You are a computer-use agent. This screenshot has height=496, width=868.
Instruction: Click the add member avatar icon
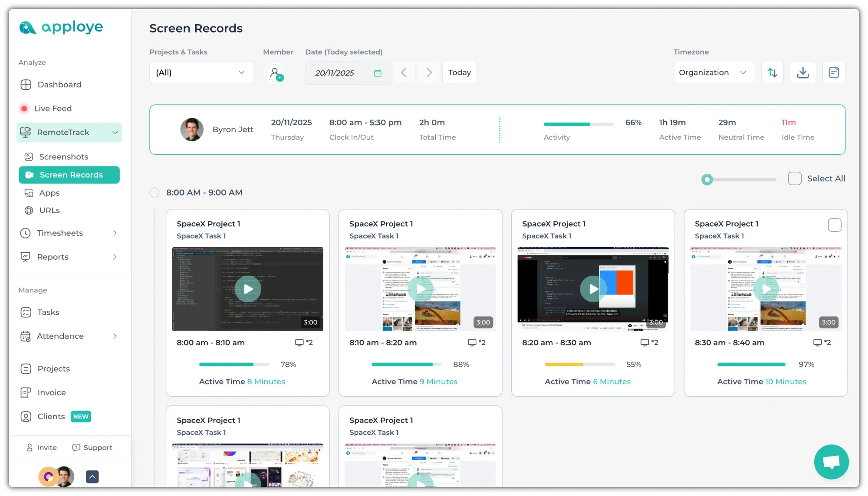(275, 73)
